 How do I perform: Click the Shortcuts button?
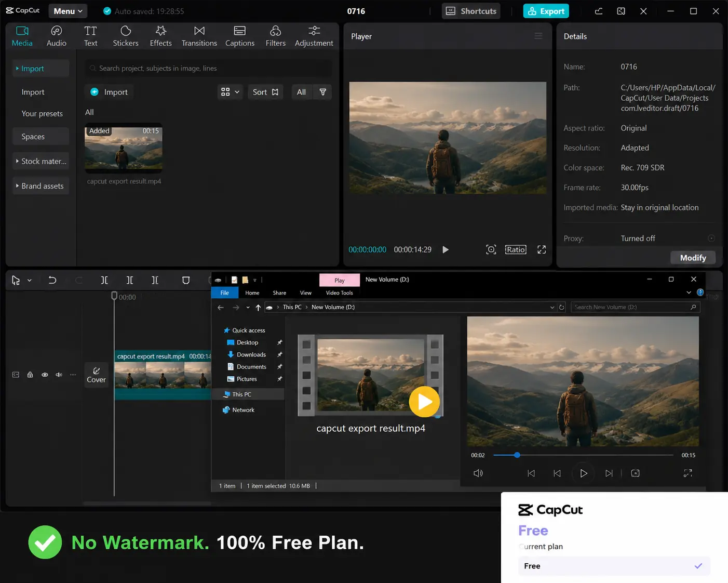[x=471, y=11]
